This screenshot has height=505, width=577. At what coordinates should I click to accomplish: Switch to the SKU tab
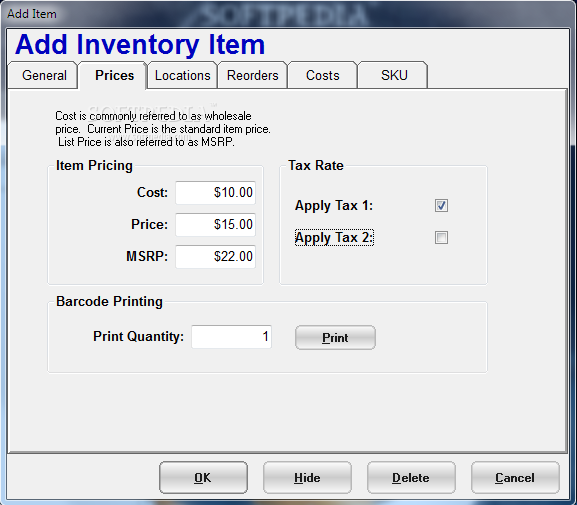393,75
